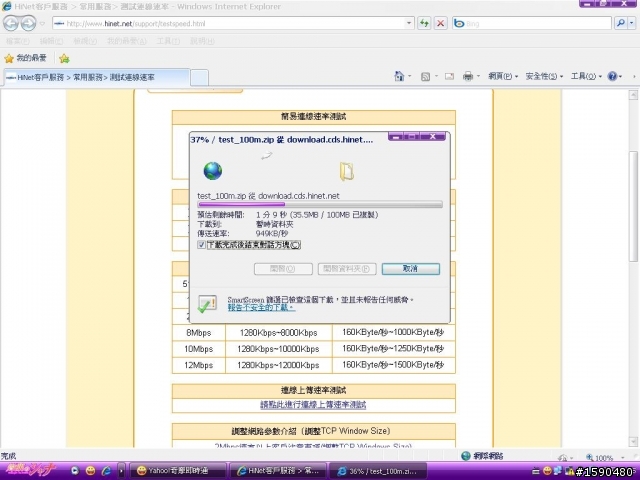Stop loading with the red X icon

[x=440, y=23]
